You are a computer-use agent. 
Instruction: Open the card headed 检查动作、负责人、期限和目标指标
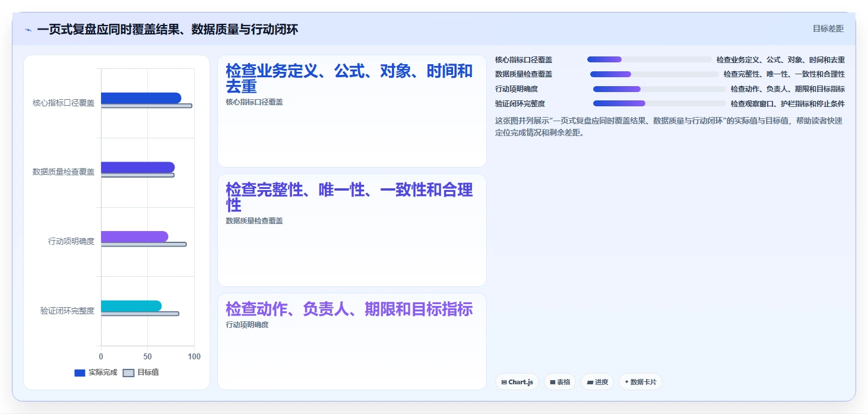pyautogui.click(x=352, y=342)
